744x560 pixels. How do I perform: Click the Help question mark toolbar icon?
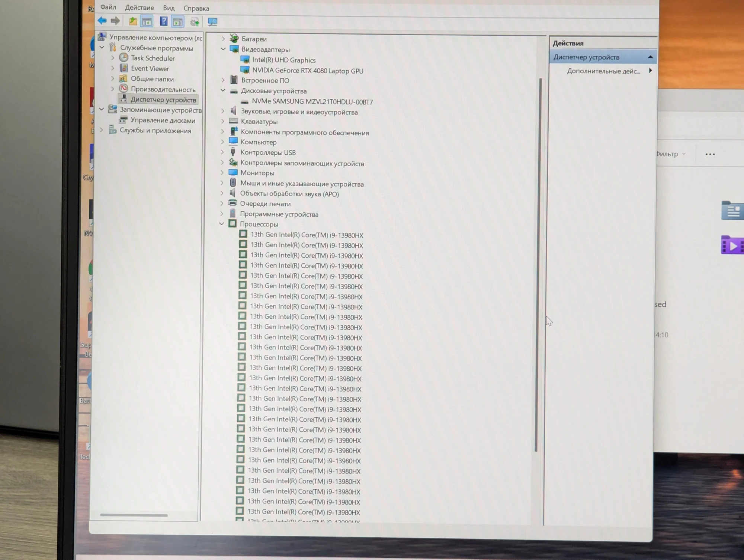point(163,21)
